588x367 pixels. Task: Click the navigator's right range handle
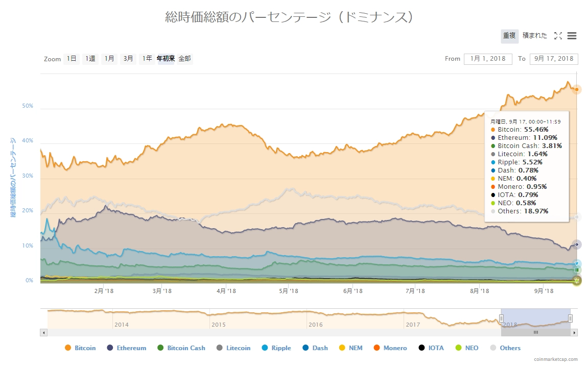pos(570,319)
